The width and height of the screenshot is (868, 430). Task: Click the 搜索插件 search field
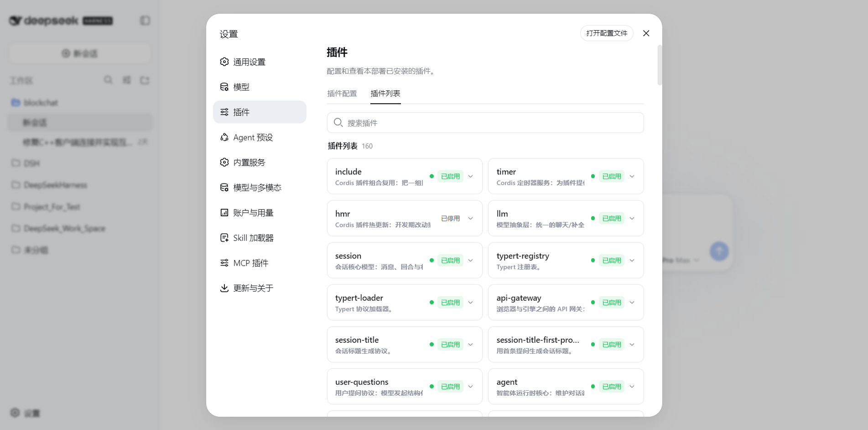coord(485,123)
